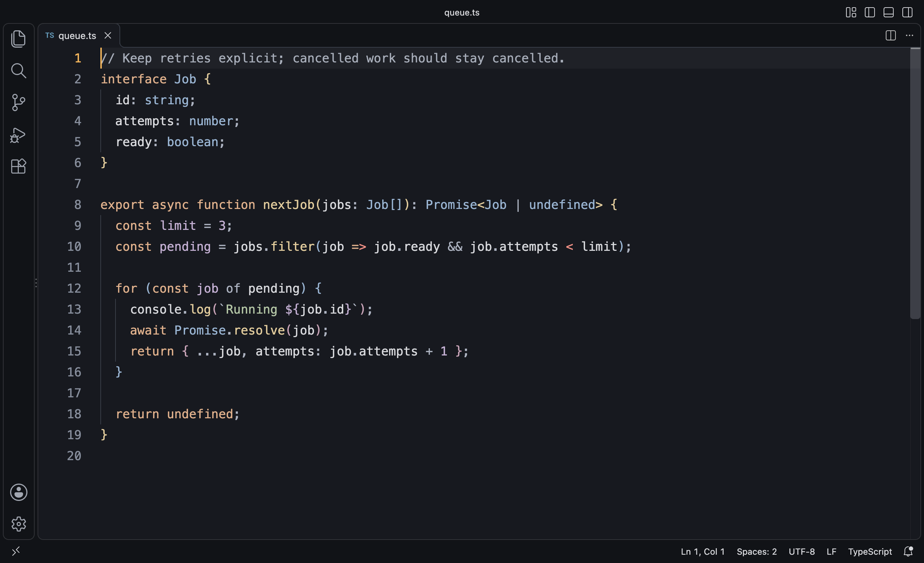Open the notifications bell
924x563 pixels.
[908, 551]
